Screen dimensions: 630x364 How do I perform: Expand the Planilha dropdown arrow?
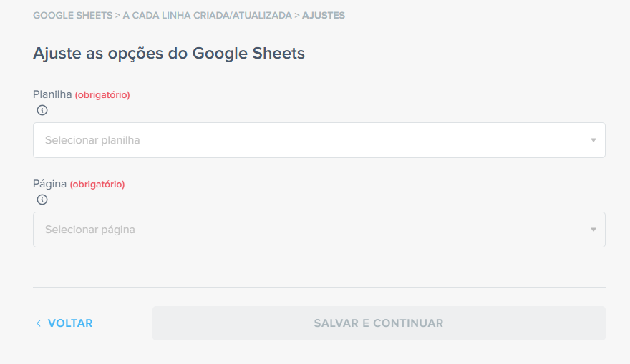[x=593, y=140]
